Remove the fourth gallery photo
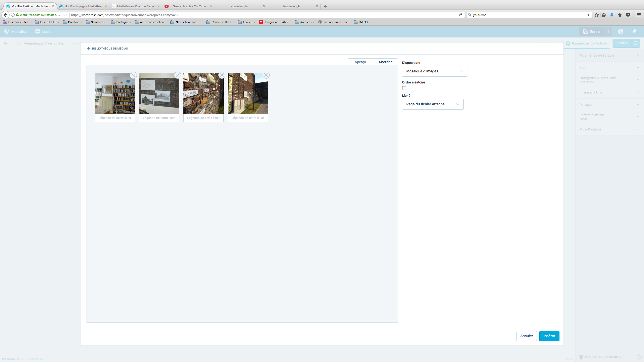The image size is (644, 362). [266, 75]
